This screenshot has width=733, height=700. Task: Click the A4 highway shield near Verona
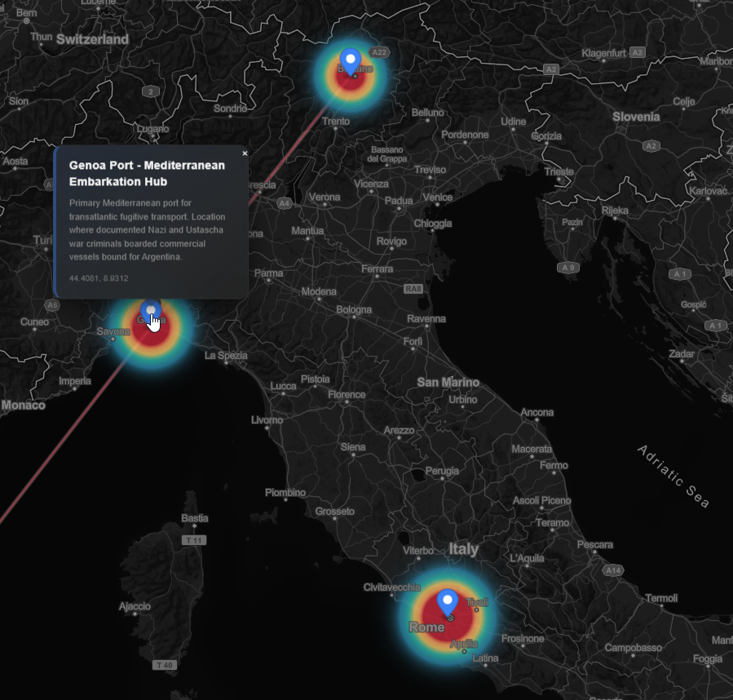[285, 204]
